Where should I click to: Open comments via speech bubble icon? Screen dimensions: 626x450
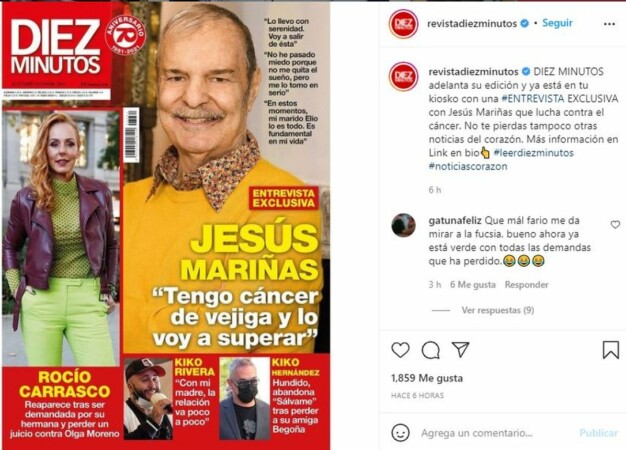(x=431, y=350)
